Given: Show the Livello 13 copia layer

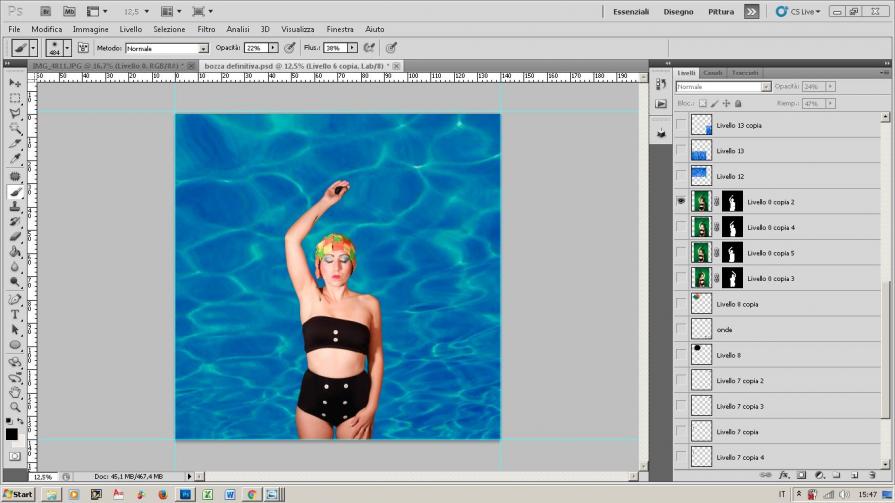Looking at the screenshot, I should (681, 125).
